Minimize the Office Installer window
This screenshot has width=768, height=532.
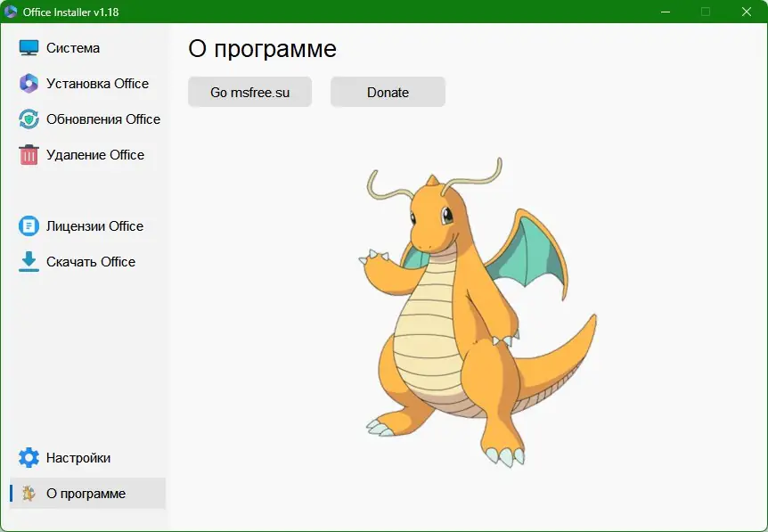click(666, 12)
